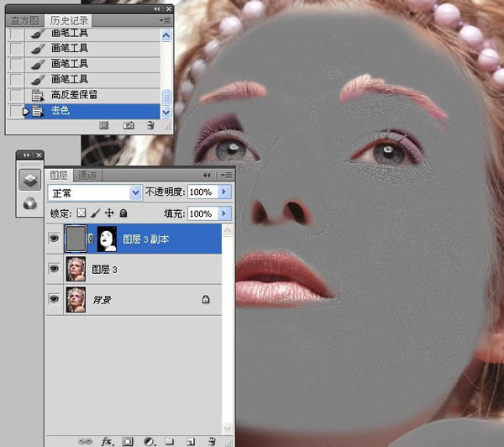Screen dimensions: 504x447
Task: Click Layers panel scroll up arrow
Action: coord(228,230)
